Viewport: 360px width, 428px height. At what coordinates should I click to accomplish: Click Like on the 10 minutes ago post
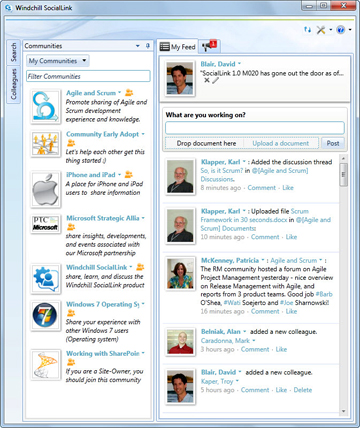click(291, 237)
